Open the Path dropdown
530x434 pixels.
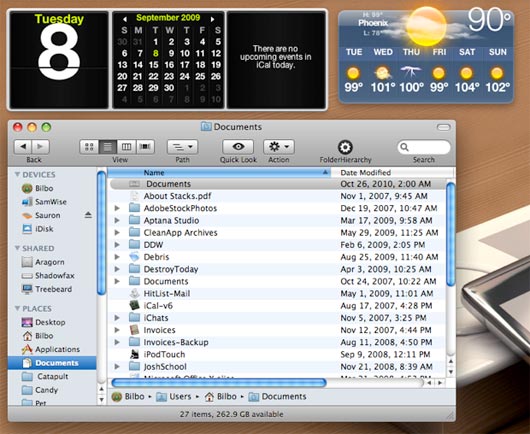coord(183,147)
